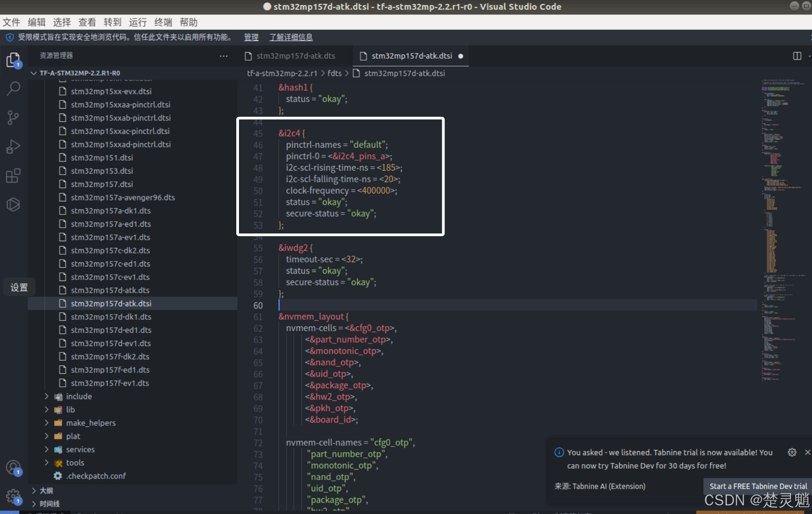
Task: Click the info icon in Tabnine notification
Action: point(559,452)
